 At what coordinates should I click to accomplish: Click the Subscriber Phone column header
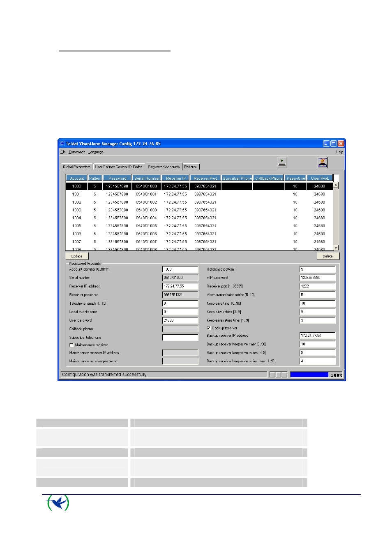pos(237,178)
